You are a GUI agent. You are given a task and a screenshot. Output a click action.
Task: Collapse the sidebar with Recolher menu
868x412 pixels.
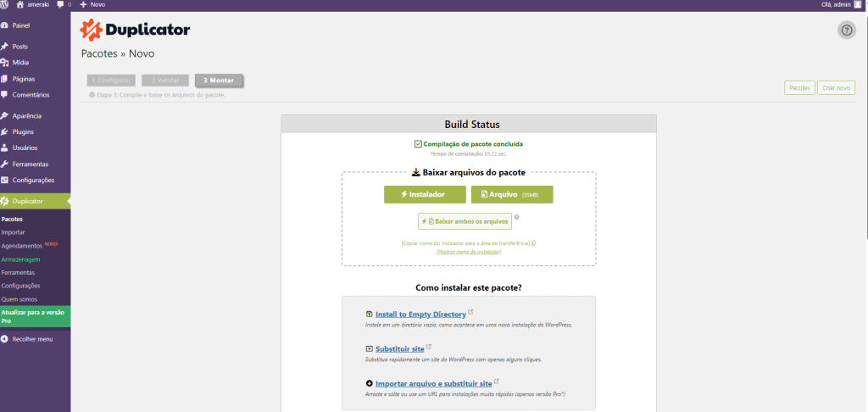point(32,339)
